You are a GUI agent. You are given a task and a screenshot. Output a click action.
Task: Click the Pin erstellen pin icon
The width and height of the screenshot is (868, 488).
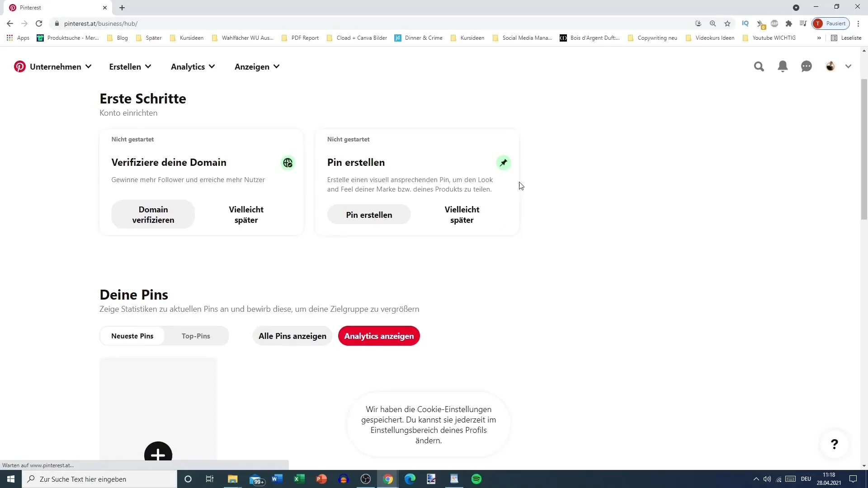pos(504,163)
